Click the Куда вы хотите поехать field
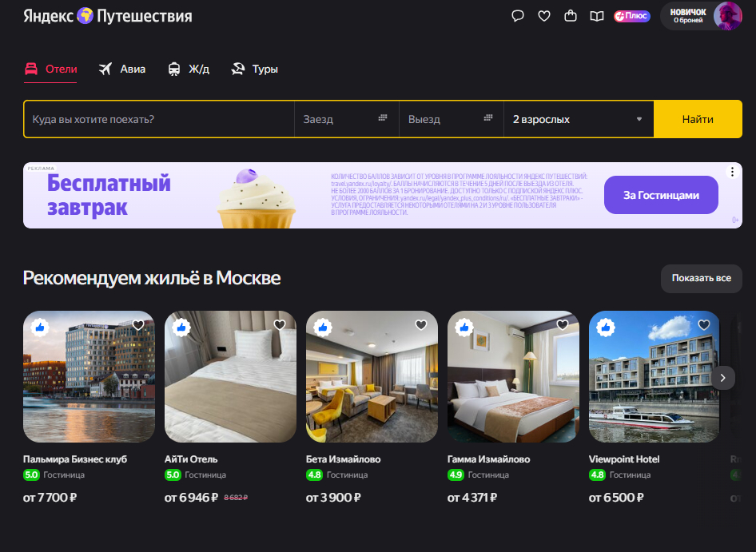Screen dimensions: 756x552 point(159,119)
